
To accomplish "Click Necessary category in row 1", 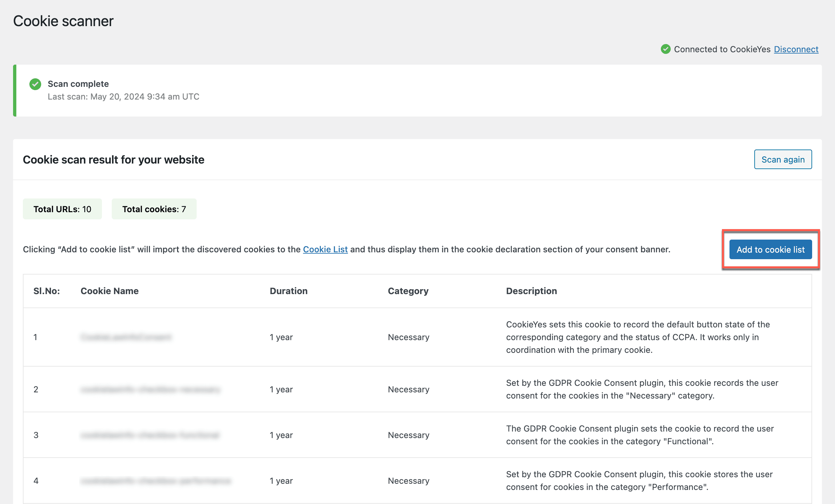I will pyautogui.click(x=408, y=337).
